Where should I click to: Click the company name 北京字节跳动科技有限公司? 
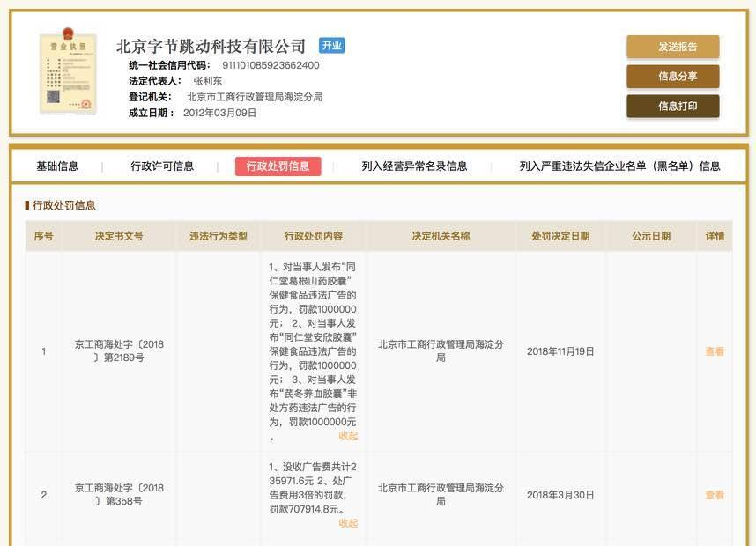click(x=211, y=47)
